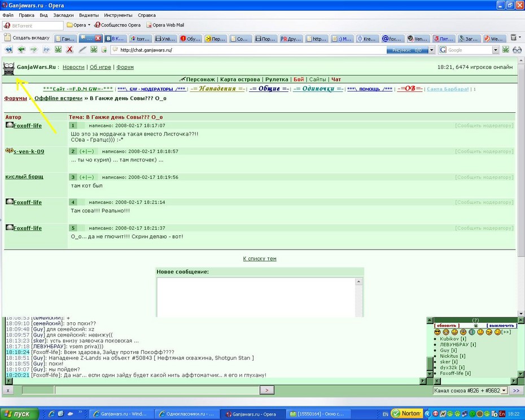Click the page scrollbar down arrow
The height and width of the screenshot is (420, 525).
pyautogui.click(x=521, y=313)
